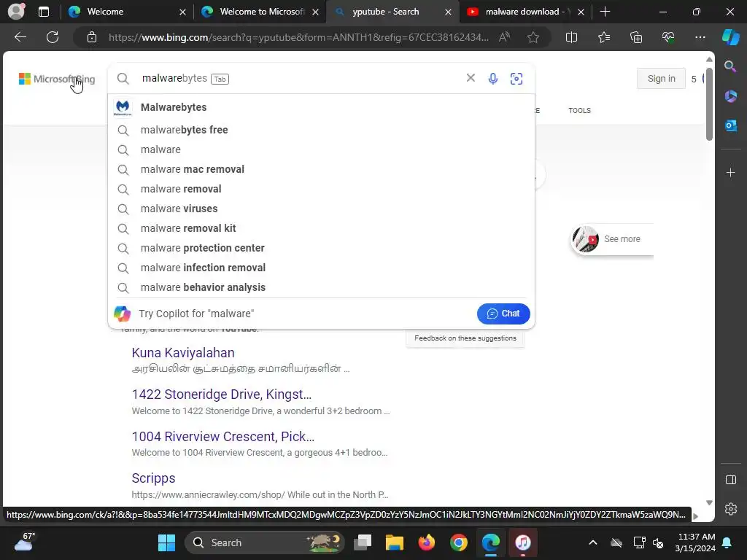Clear the search box with X icon
747x560 pixels.
coord(471,77)
